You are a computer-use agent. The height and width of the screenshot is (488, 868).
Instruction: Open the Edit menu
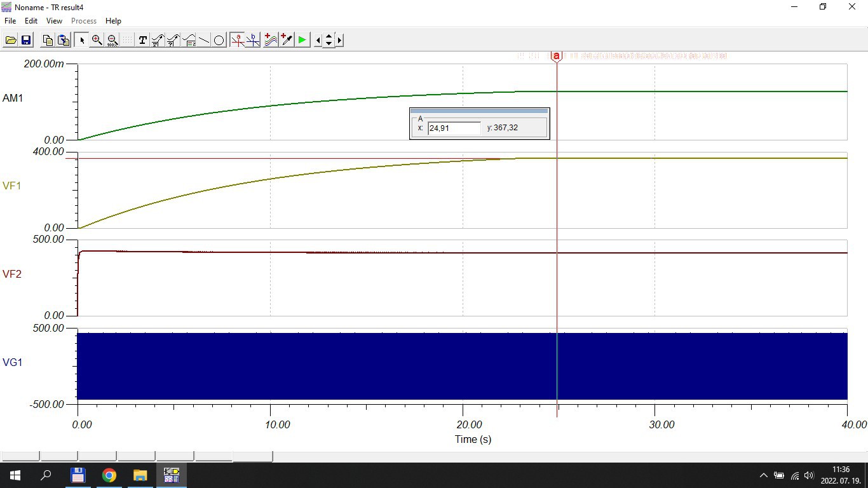click(x=31, y=21)
